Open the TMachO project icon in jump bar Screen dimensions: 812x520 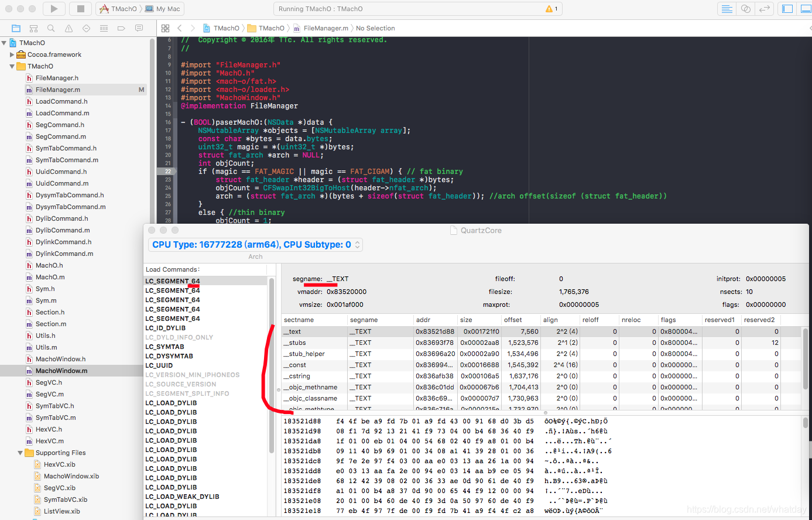pyautogui.click(x=207, y=28)
